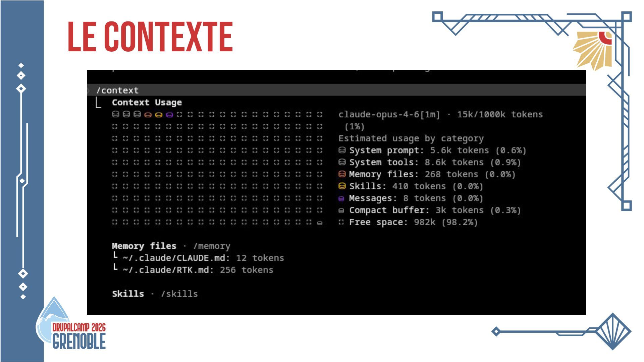
Task: Click the Free space legend icon
Action: (x=341, y=222)
